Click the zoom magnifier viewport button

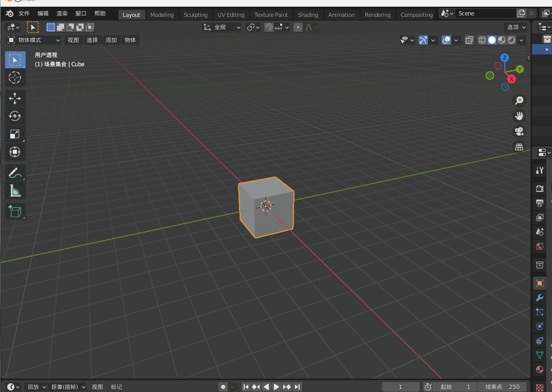pos(519,101)
